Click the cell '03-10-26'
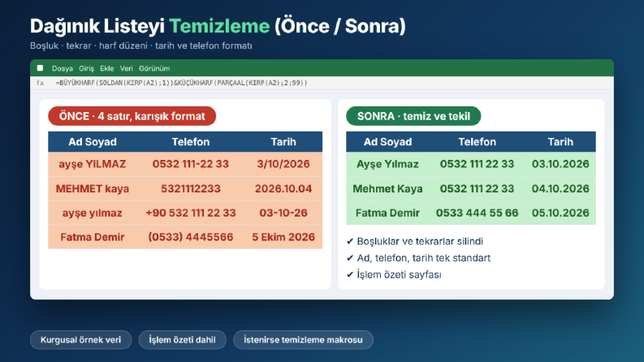 [x=283, y=213]
